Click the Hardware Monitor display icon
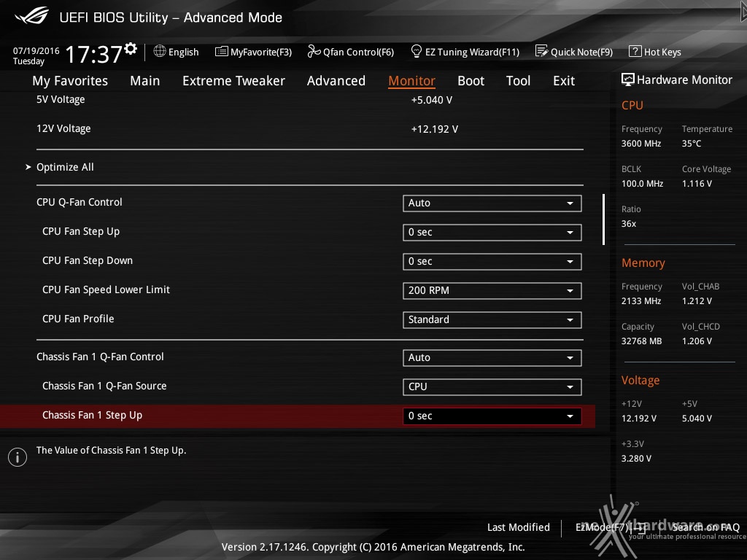The image size is (747, 560). click(x=628, y=79)
